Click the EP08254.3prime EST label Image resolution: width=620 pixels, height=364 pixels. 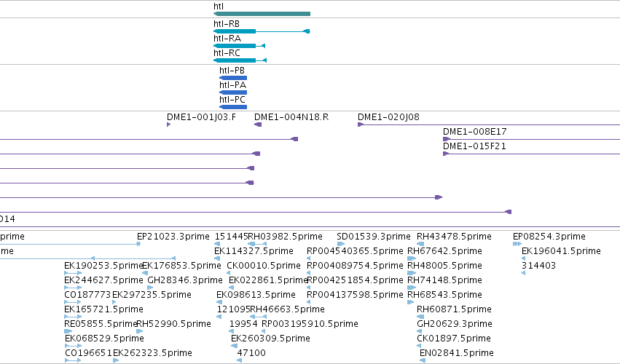[549, 237]
